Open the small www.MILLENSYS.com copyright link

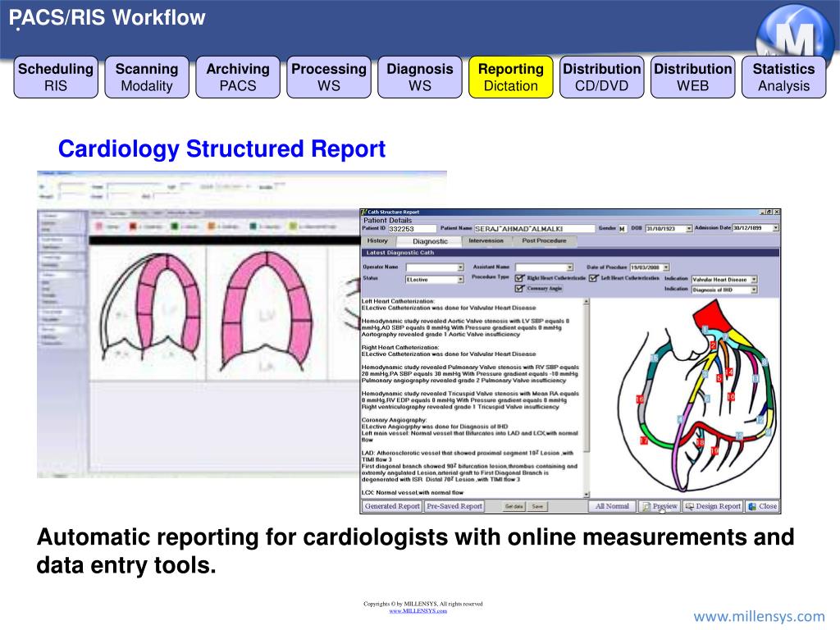418,610
